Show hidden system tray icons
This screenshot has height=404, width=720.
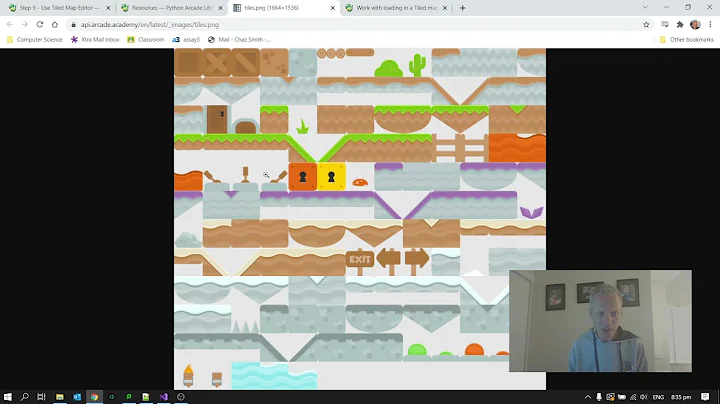coord(587,397)
